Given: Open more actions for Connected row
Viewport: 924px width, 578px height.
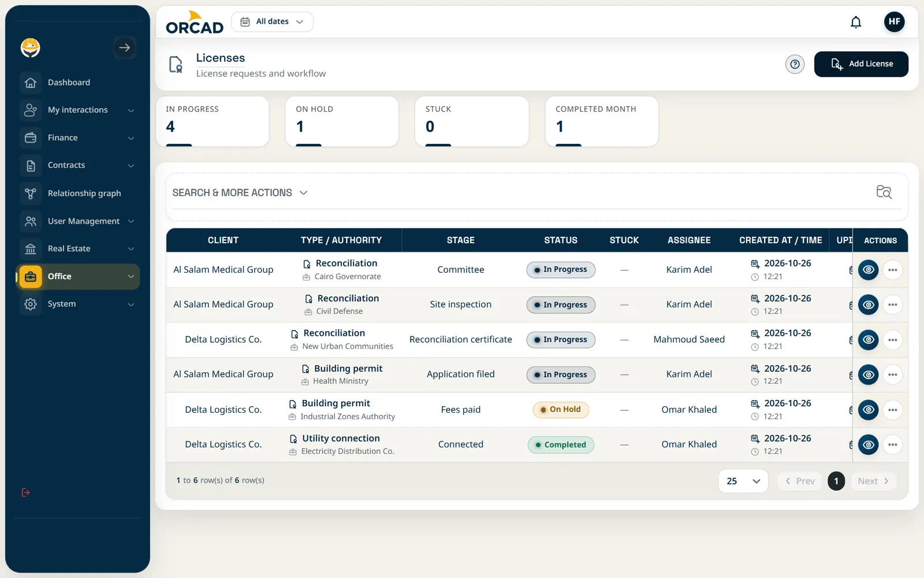Looking at the screenshot, I should tap(892, 444).
